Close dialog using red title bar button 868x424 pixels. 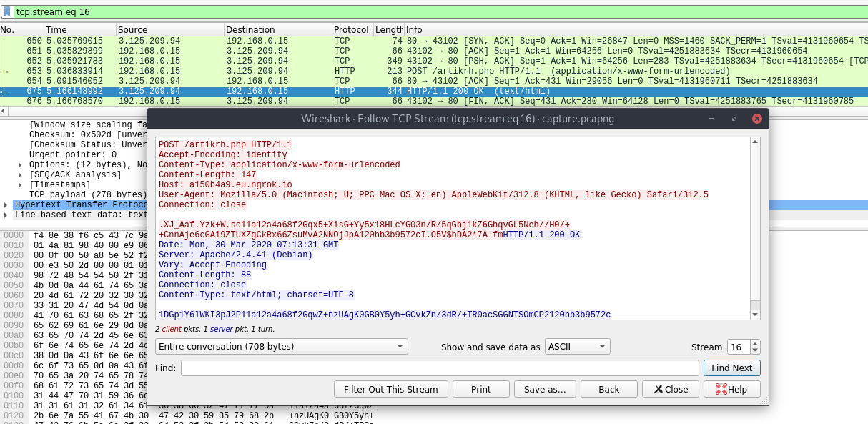pyautogui.click(x=757, y=119)
